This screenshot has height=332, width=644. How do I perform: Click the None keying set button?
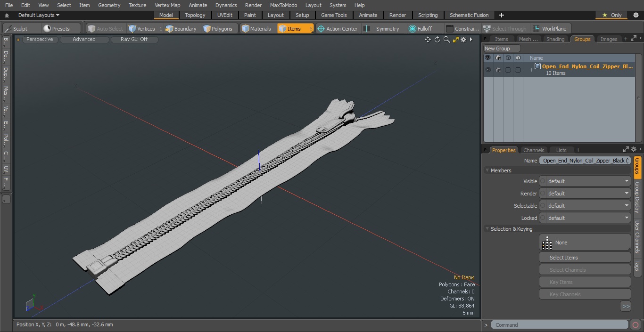click(585, 243)
